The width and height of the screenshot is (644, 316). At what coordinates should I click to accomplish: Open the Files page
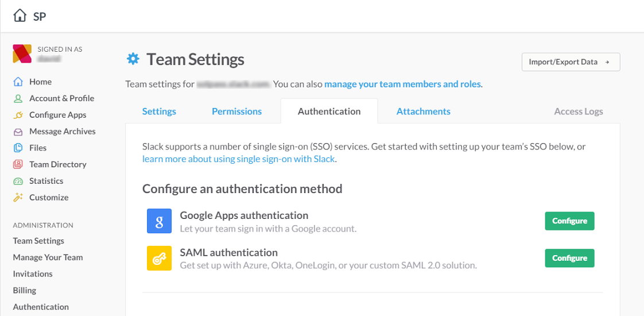pos(38,148)
